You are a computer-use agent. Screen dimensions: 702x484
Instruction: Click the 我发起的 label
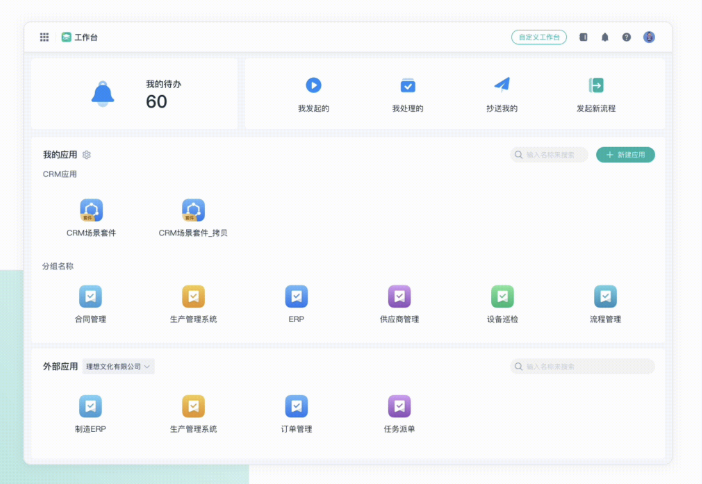tap(313, 108)
